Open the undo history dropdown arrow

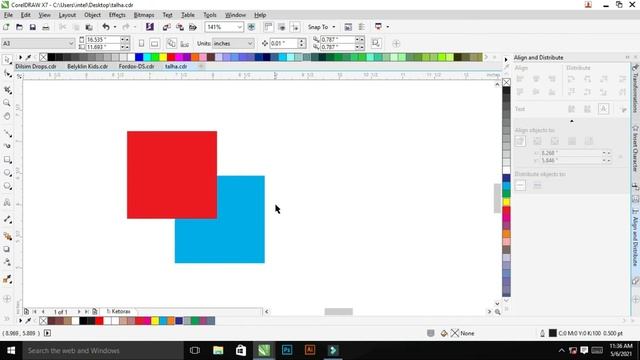click(x=115, y=27)
